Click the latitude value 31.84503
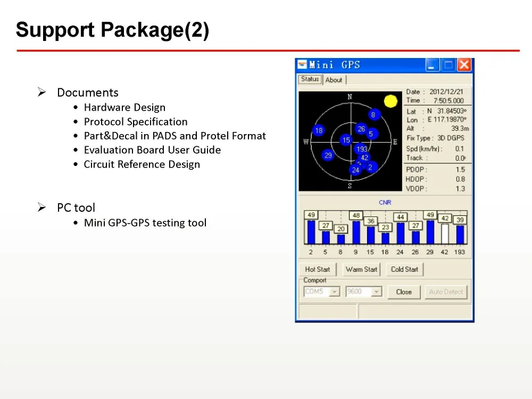The image size is (532, 399). (x=452, y=111)
